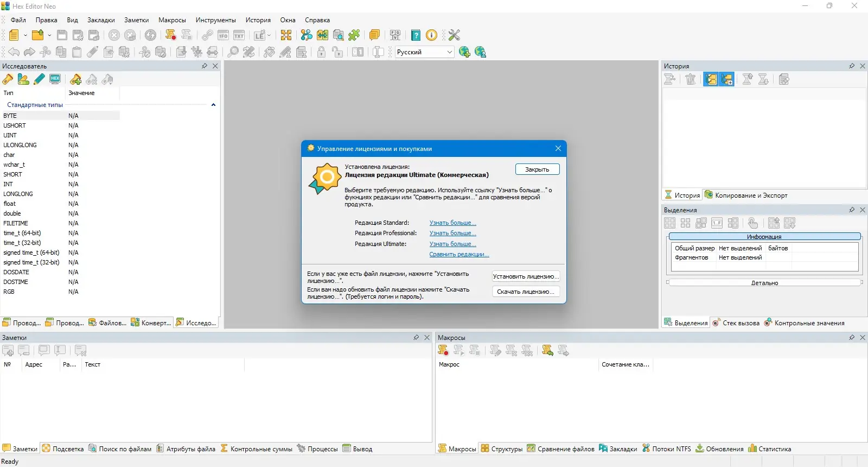Click the TXT view toolbar icon
Screen dimensions: 868x467
pyautogui.click(x=239, y=35)
